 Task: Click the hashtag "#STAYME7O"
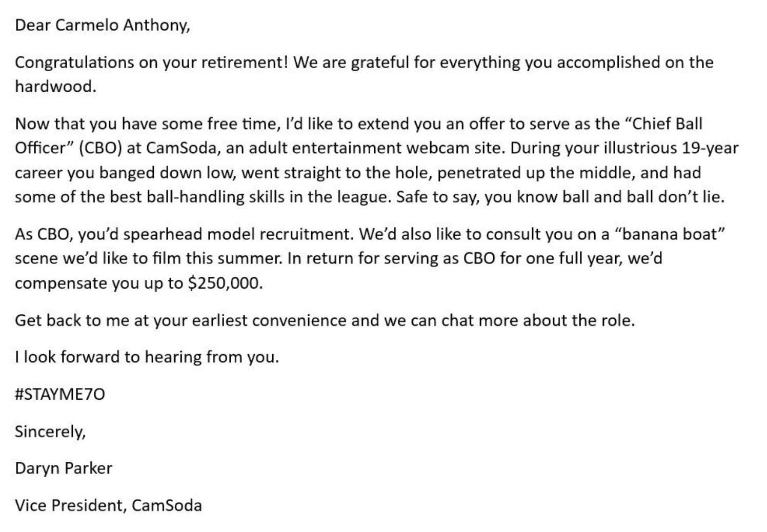(60, 394)
